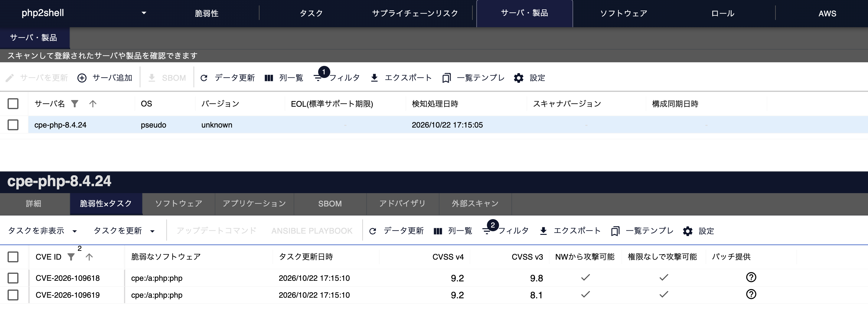Open the upper list template bookmark icon

pos(446,78)
